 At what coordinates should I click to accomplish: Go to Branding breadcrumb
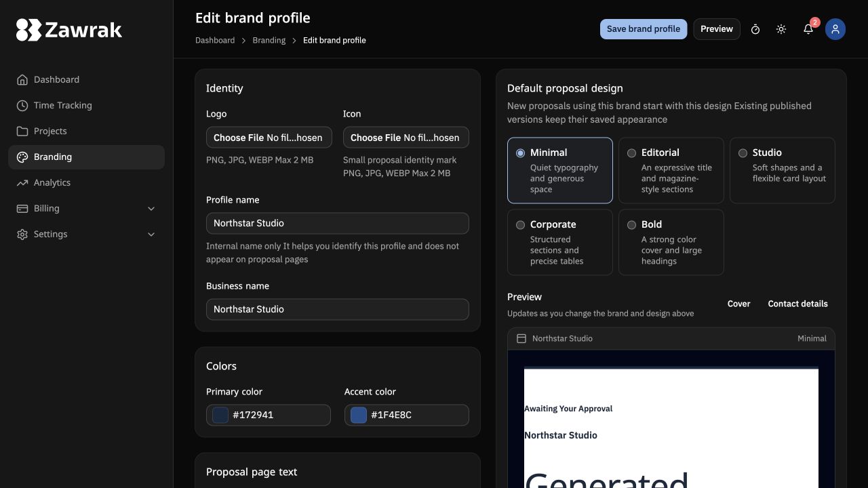(269, 40)
